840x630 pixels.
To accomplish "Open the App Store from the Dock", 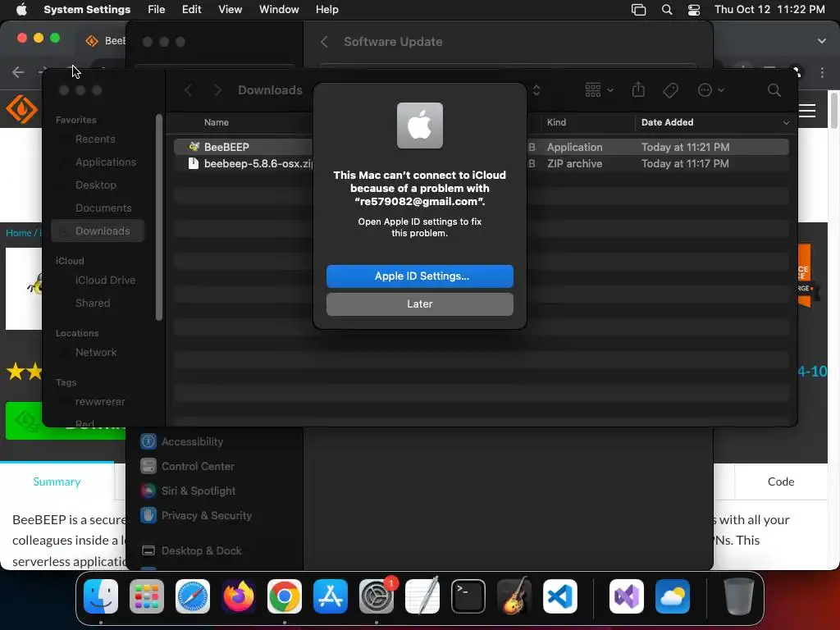I will (331, 596).
